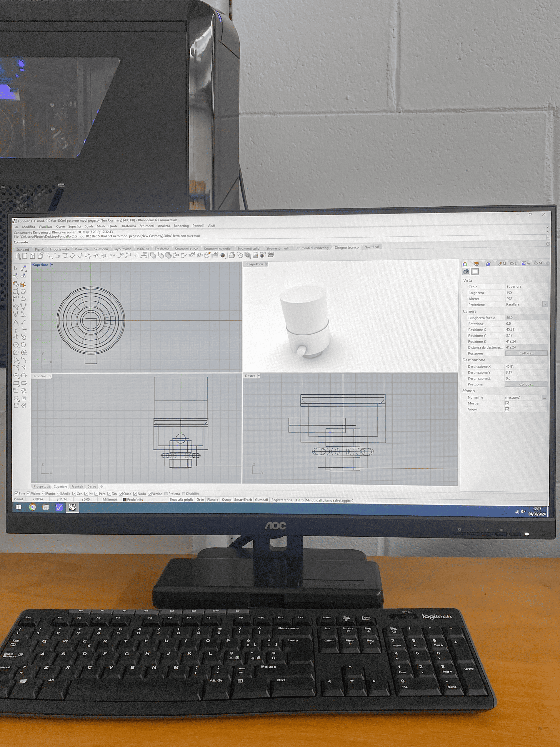
Task: Click the Rhino icon in the taskbar
Action: (x=72, y=507)
